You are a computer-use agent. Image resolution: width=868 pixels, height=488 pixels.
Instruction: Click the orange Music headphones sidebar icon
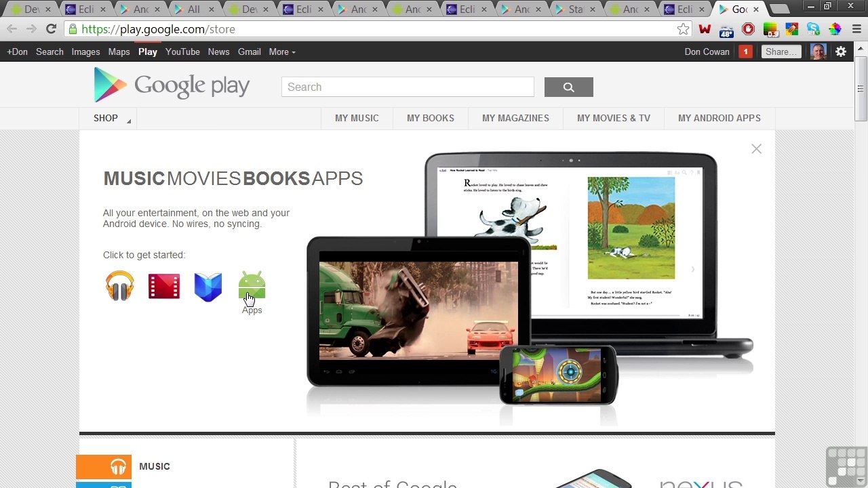[x=104, y=466]
